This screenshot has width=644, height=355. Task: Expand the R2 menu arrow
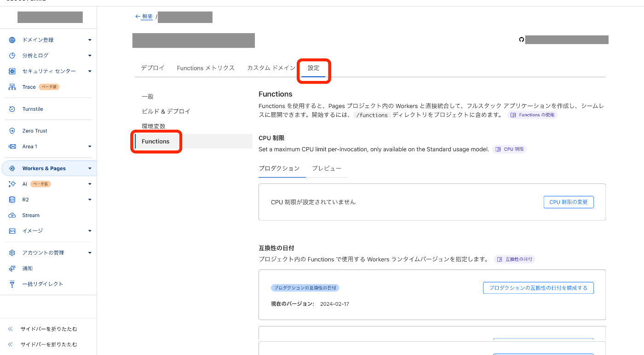(x=90, y=200)
